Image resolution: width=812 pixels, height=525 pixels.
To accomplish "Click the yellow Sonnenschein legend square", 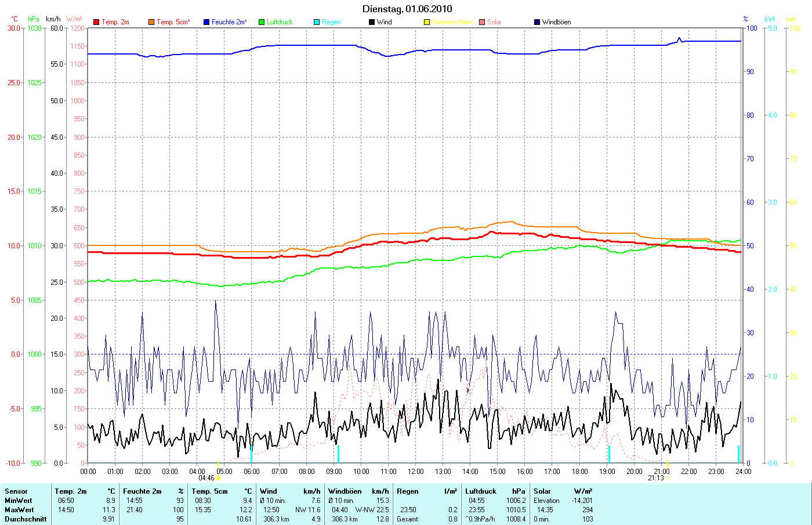I will pyautogui.click(x=427, y=22).
